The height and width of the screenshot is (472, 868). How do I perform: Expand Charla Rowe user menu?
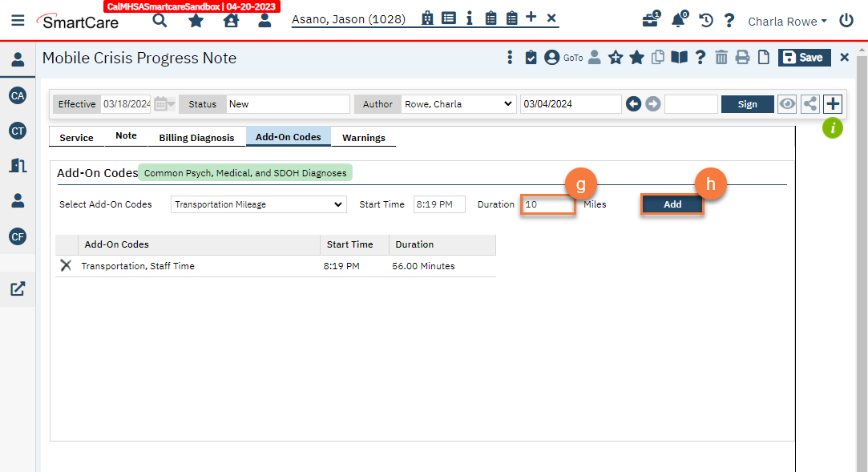tap(787, 22)
